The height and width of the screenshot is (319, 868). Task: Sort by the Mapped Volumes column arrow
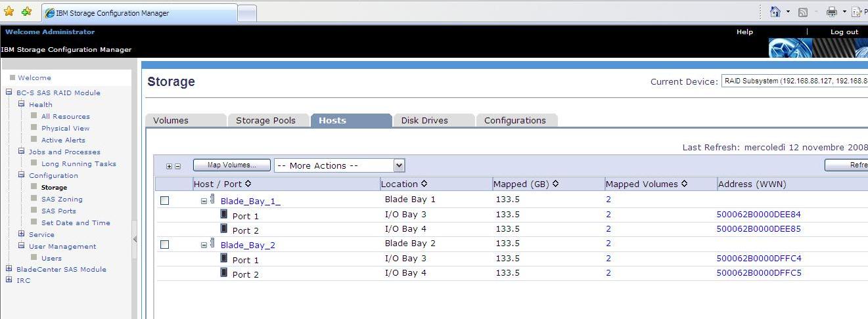[684, 184]
